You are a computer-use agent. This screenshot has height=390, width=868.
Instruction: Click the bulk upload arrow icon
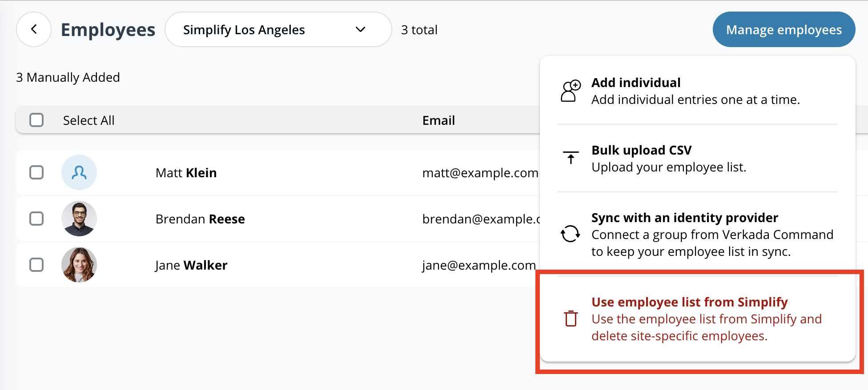[x=571, y=158]
